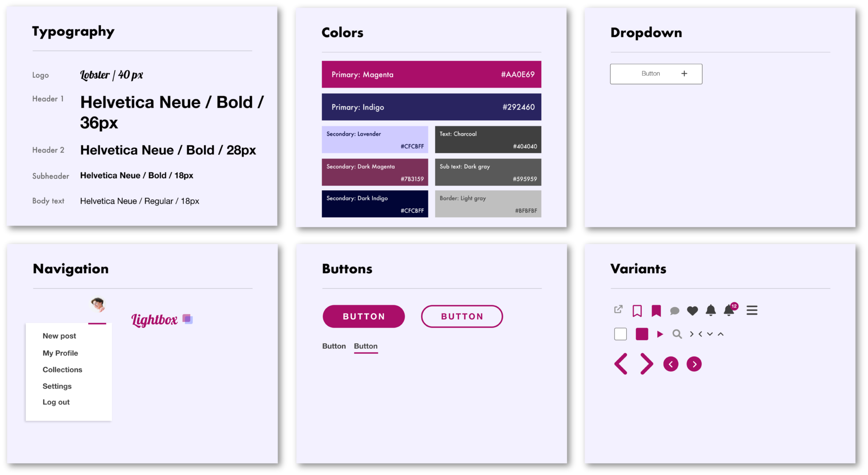
Task: Click the outlined BUTTON pill
Action: click(x=462, y=316)
